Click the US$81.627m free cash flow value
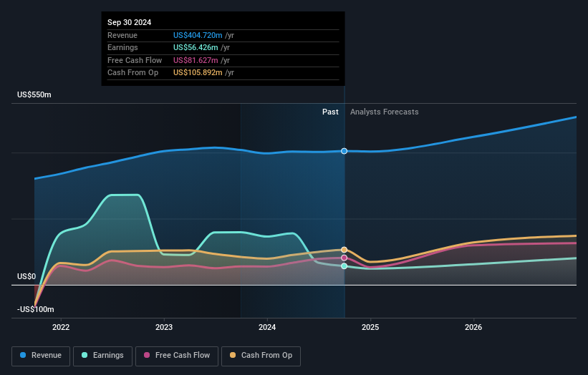This screenshot has height=375, width=588. pyautogui.click(x=196, y=60)
